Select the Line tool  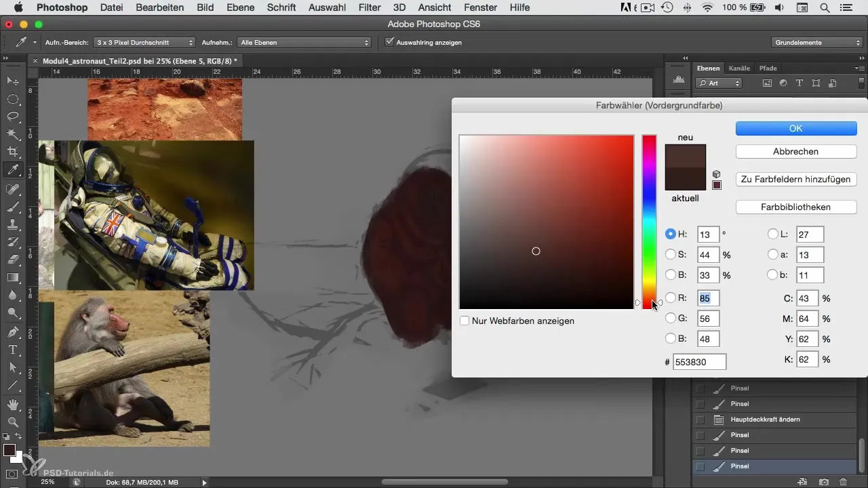click(13, 385)
